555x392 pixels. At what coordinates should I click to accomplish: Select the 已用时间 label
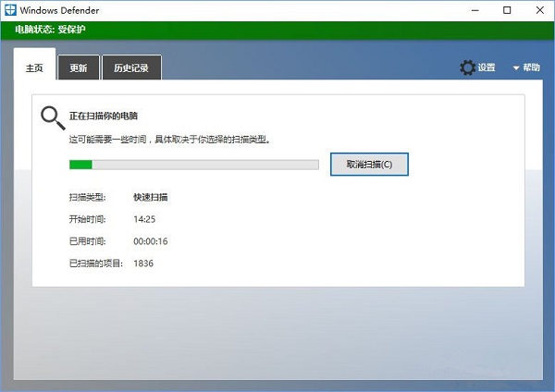pos(87,241)
